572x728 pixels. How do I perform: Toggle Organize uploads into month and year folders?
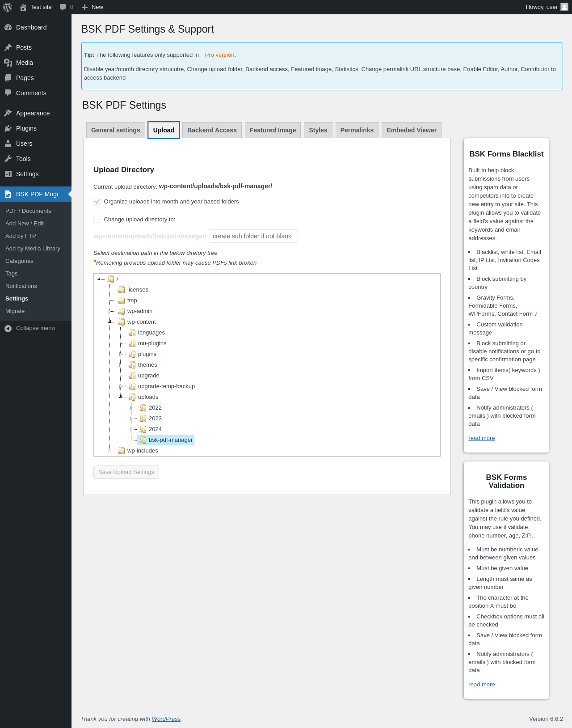[97, 201]
